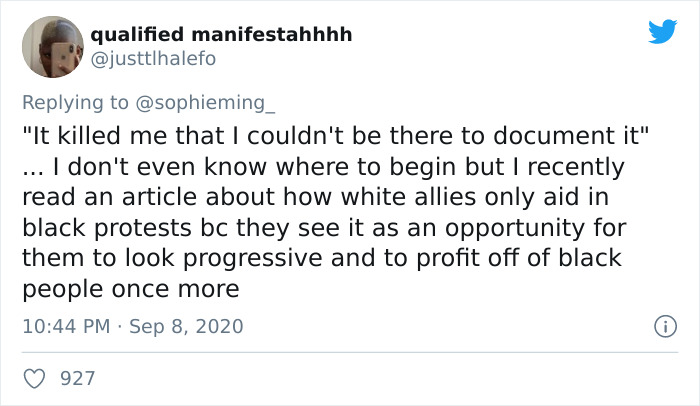Click the words 'white allies' in tweet

[x=408, y=197]
